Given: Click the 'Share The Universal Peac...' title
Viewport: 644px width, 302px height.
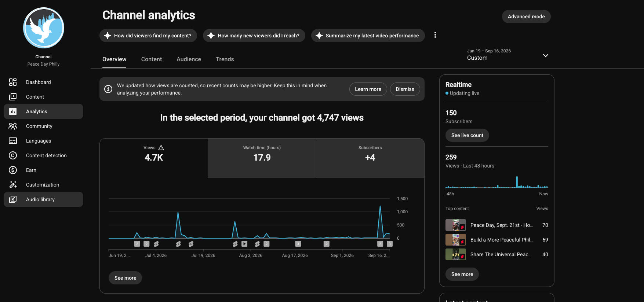Looking at the screenshot, I should pos(501,254).
